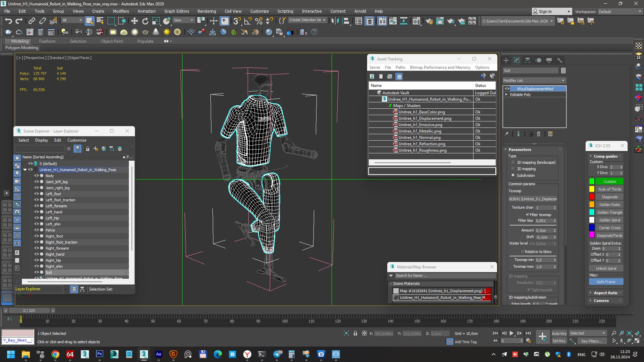The width and height of the screenshot is (644, 362).
Task: Click the green Custom guide swatch
Action: click(592, 182)
